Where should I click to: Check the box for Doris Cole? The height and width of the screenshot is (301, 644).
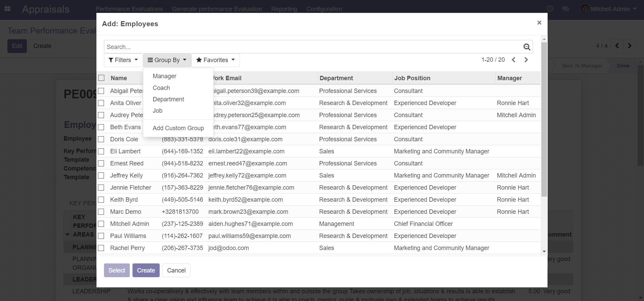101,139
